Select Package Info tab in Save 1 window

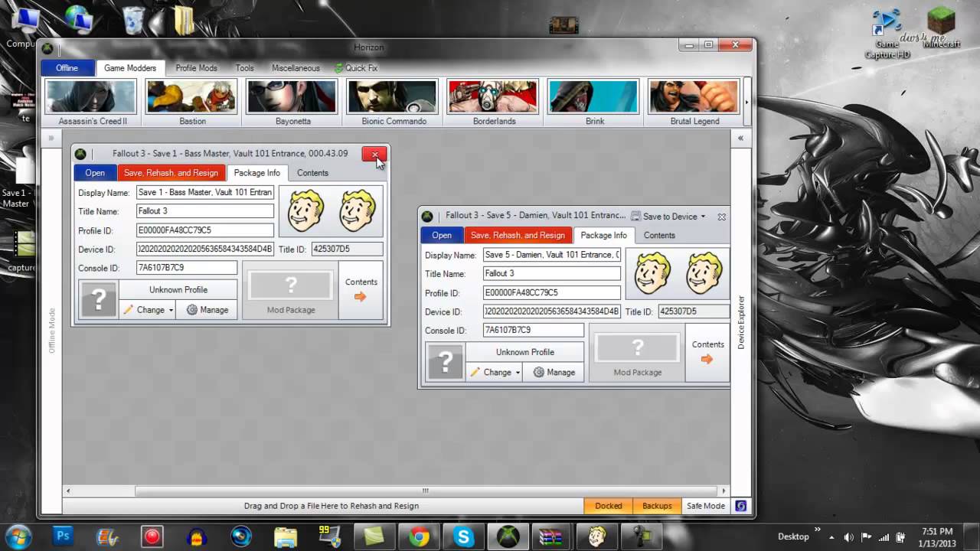(257, 173)
